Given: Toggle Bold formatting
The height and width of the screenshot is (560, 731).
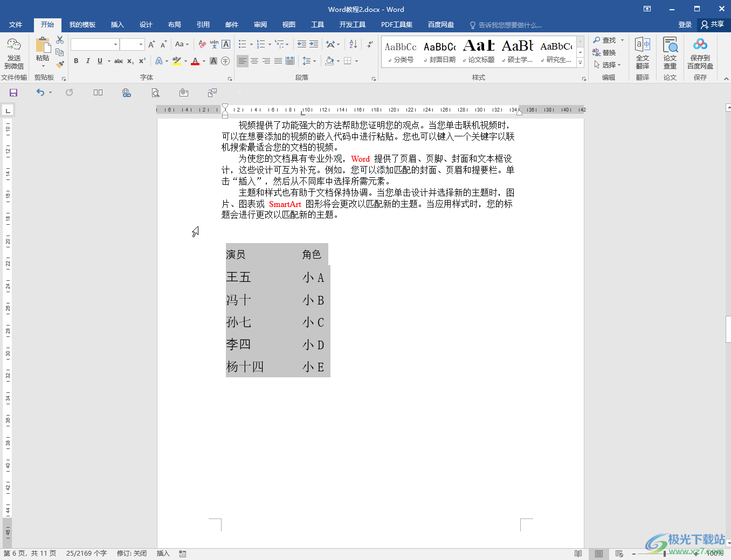Looking at the screenshot, I should [76, 61].
